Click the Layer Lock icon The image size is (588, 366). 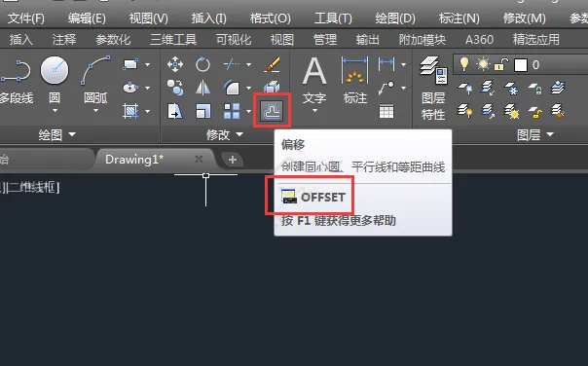[x=535, y=89]
